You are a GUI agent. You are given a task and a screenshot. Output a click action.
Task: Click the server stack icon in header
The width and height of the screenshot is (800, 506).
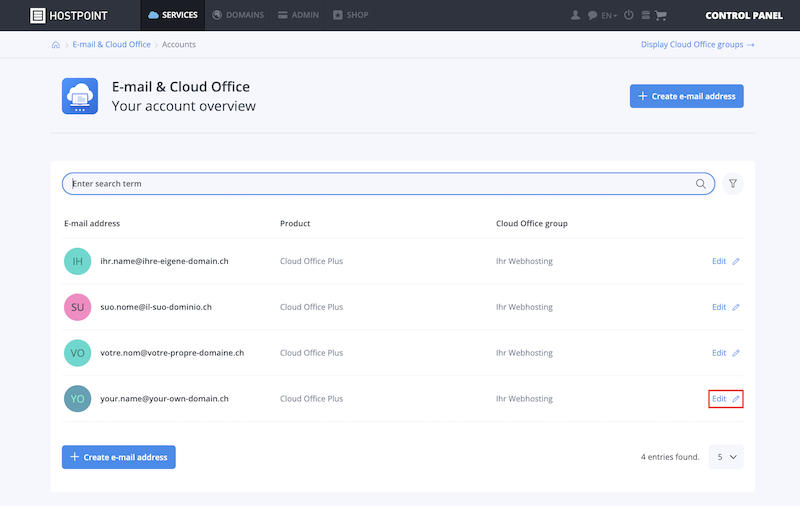pyautogui.click(x=645, y=15)
